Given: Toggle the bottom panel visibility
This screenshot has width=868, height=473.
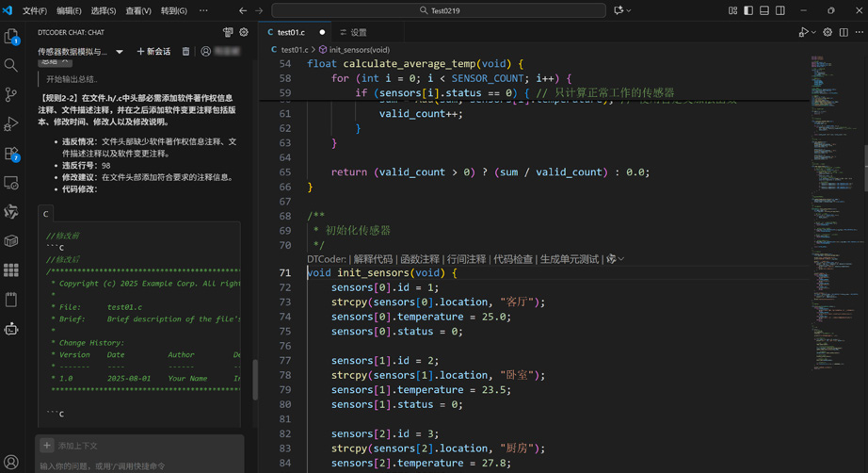Looking at the screenshot, I should (764, 10).
